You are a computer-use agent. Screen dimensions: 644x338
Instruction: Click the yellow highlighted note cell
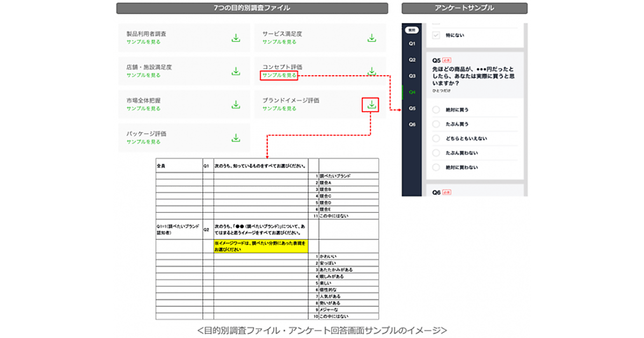click(x=261, y=246)
